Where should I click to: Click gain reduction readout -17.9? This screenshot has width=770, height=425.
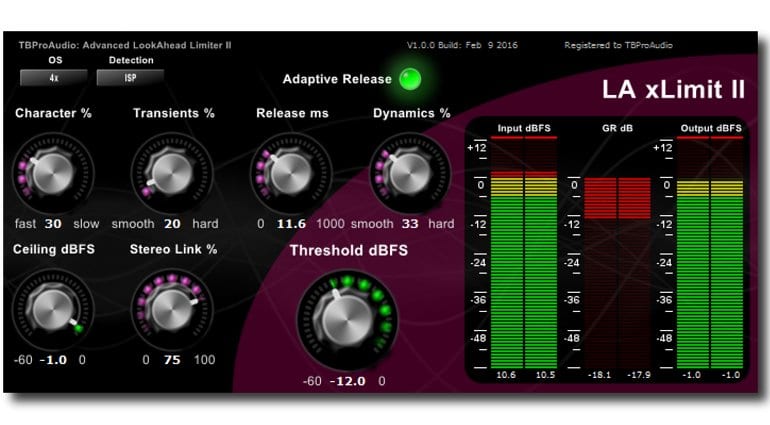click(x=639, y=375)
